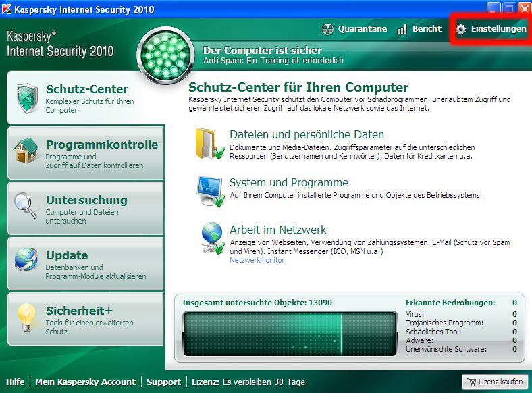This screenshot has height=393, width=532.
Task: Switch to the Untersuchung tab
Action: tap(86, 201)
